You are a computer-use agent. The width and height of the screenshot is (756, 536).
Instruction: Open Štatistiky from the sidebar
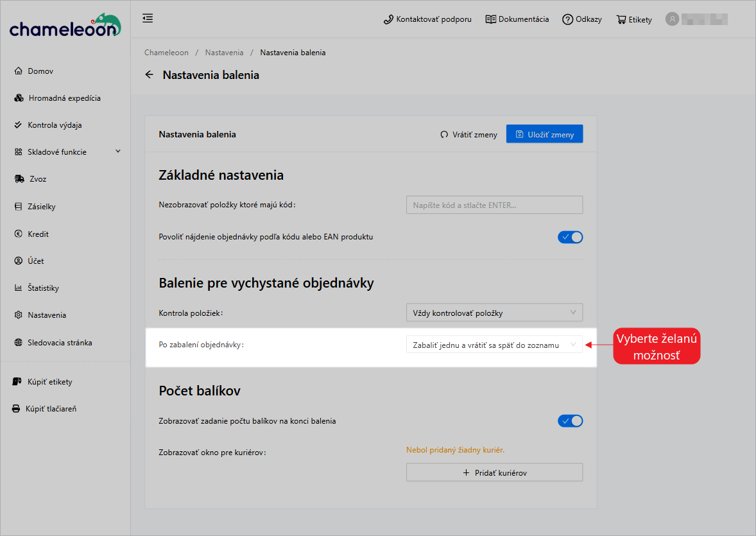43,288
